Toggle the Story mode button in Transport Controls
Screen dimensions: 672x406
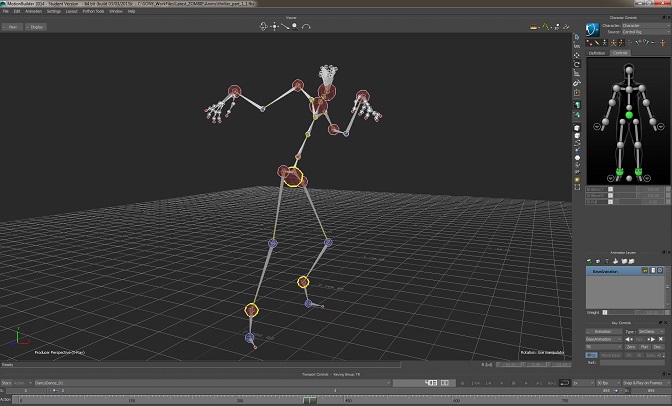(x=6, y=383)
